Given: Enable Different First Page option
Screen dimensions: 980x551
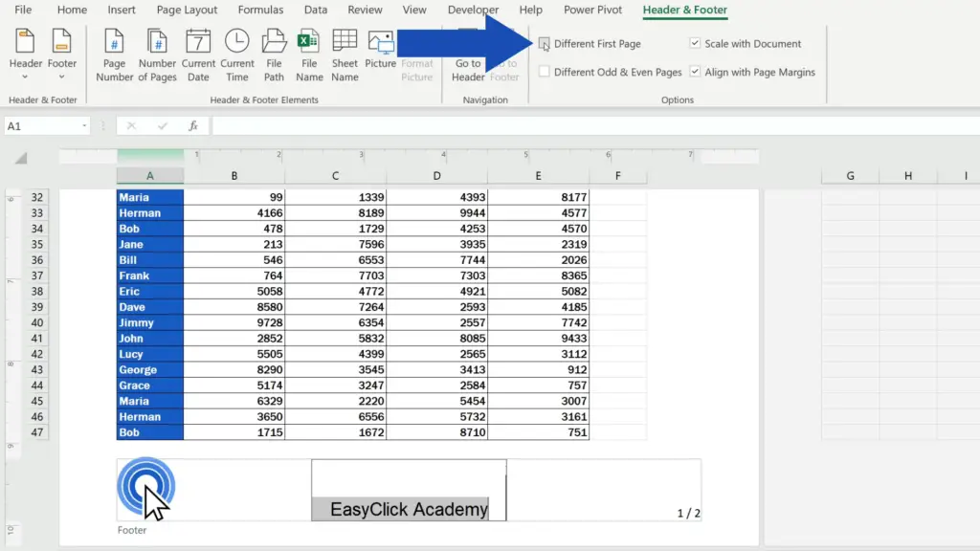Looking at the screenshot, I should coord(545,44).
